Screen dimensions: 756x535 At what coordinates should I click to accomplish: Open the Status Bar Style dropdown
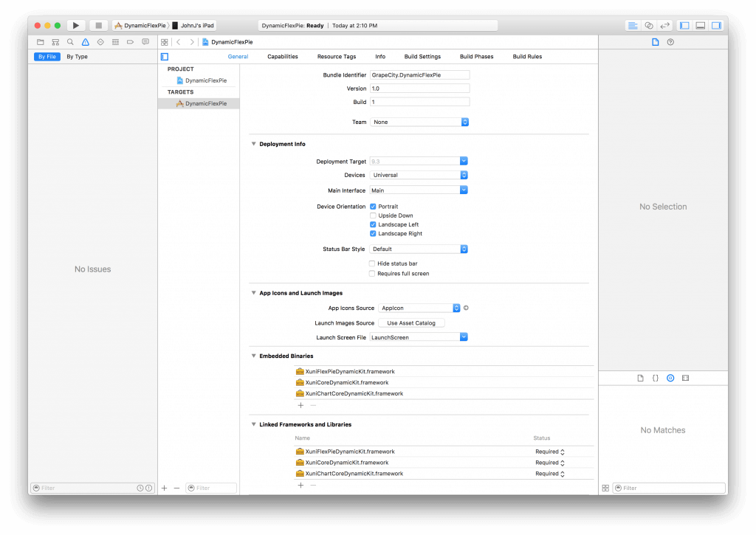pyautogui.click(x=419, y=249)
